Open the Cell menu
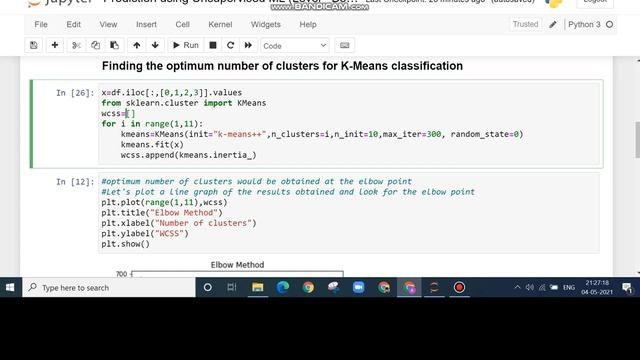This screenshot has width=640, height=360. pyautogui.click(x=182, y=24)
